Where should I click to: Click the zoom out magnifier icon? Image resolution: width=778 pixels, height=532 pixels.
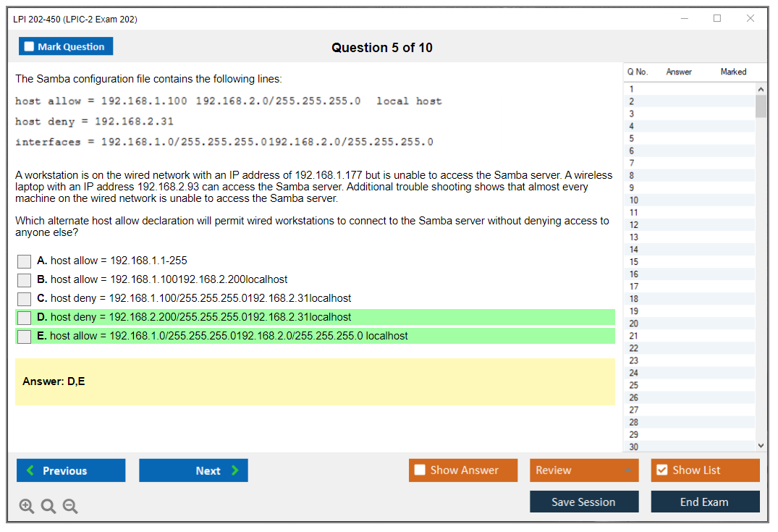click(70, 507)
